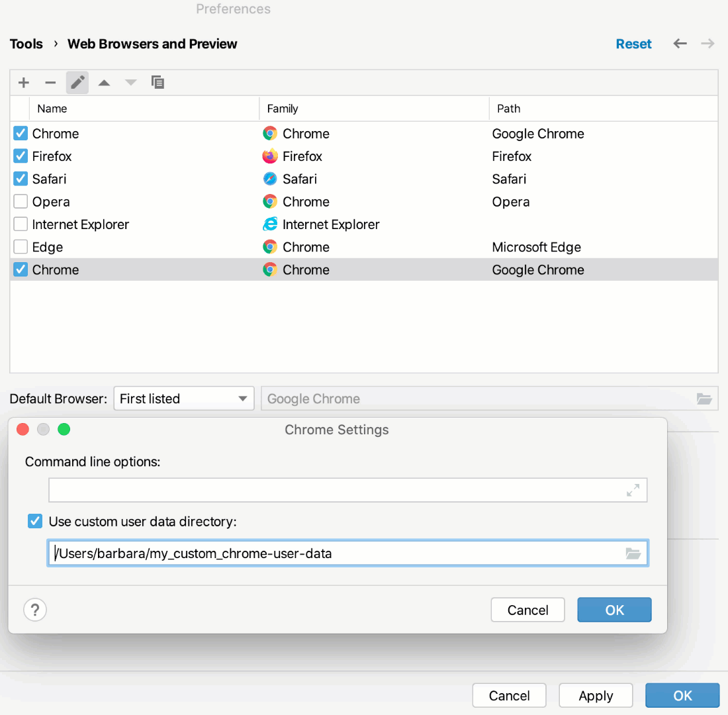Duplicate the selected browser entry
This screenshot has height=715, width=728.
pos(158,82)
